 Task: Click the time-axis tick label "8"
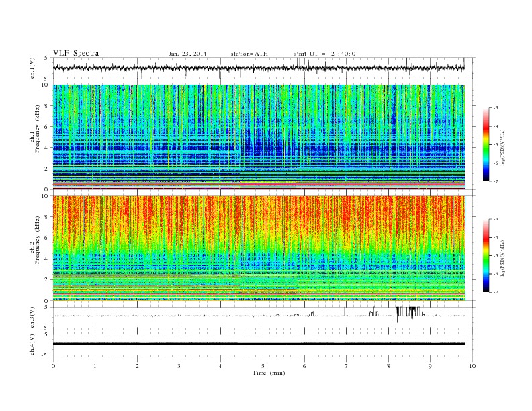[x=388, y=366]
